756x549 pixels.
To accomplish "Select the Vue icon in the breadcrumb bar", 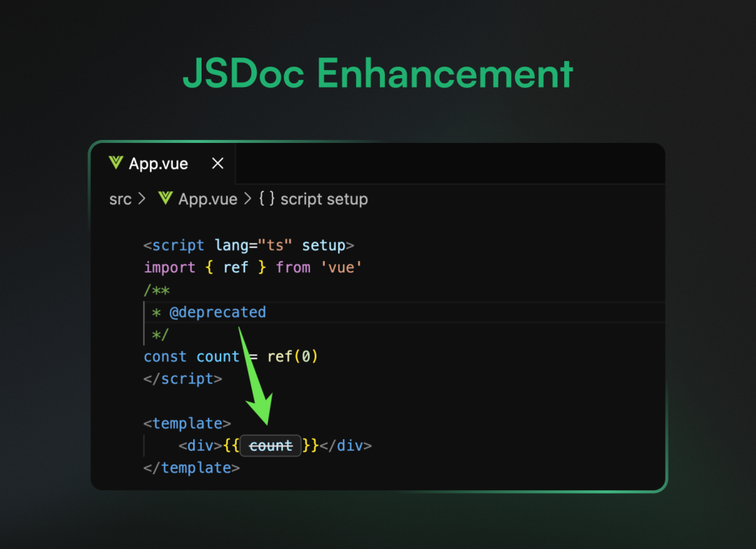I will pos(165,199).
